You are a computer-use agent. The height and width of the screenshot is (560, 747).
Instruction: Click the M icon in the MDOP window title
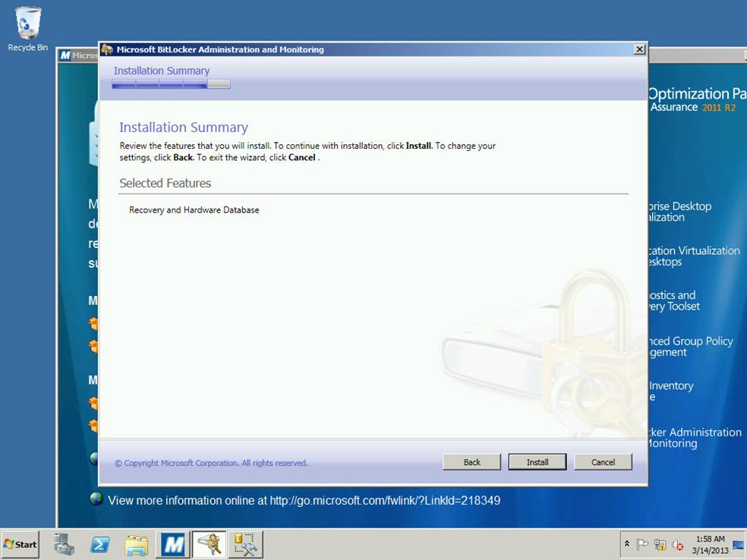tap(65, 55)
